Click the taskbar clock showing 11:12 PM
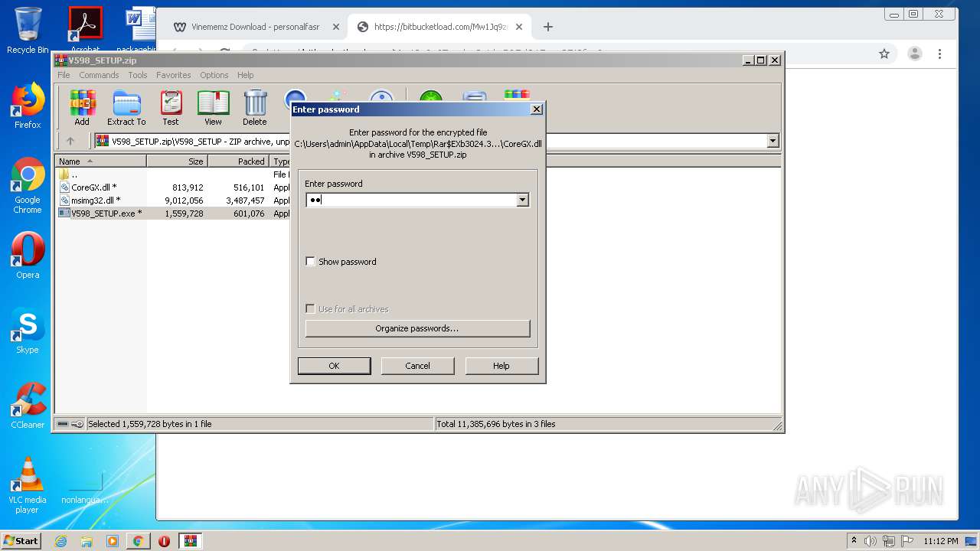 click(x=941, y=541)
